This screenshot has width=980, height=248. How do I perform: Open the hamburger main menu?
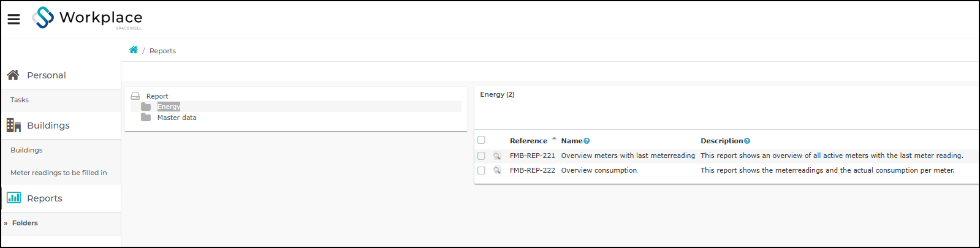13,19
